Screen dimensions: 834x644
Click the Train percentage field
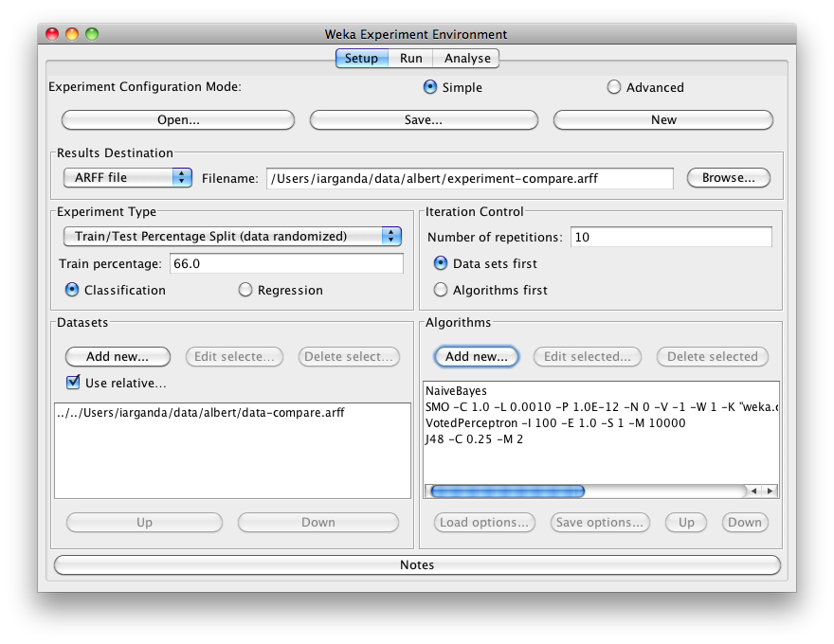point(286,263)
